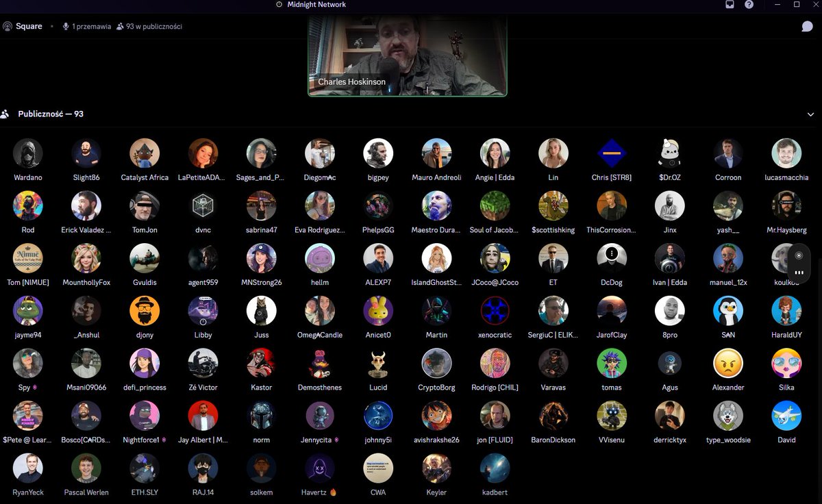
Task: Click the name 'SergiuC | ELIK...'
Action: click(553, 335)
